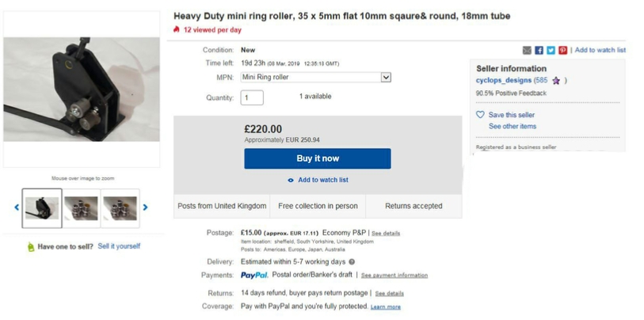Share listing via email icon
The image size is (644, 320).
click(x=527, y=50)
